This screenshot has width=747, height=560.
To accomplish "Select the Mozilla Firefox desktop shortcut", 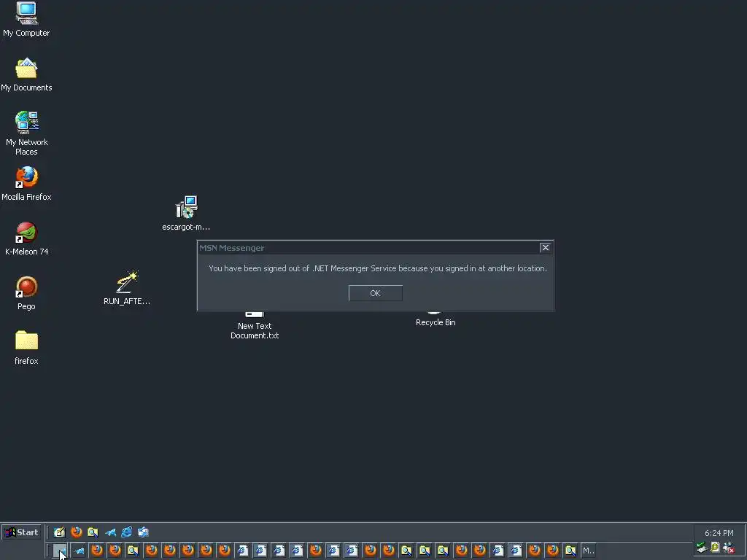I will click(27, 184).
